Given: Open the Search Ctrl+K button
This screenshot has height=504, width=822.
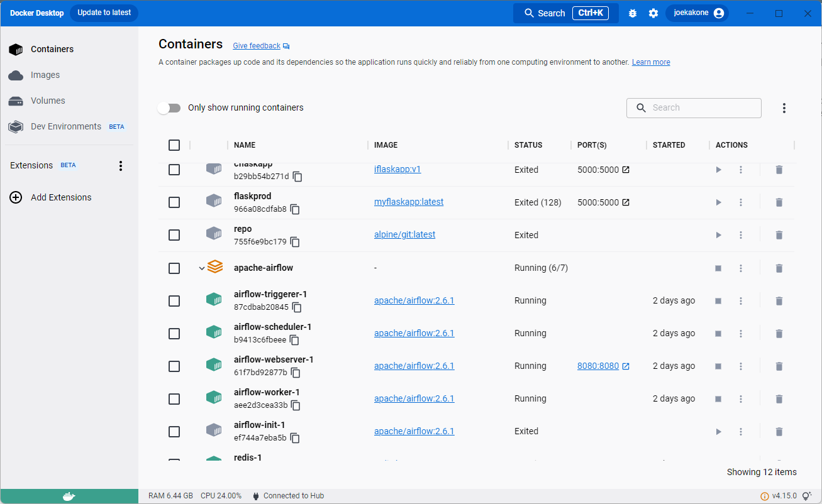Looking at the screenshot, I should pos(566,13).
